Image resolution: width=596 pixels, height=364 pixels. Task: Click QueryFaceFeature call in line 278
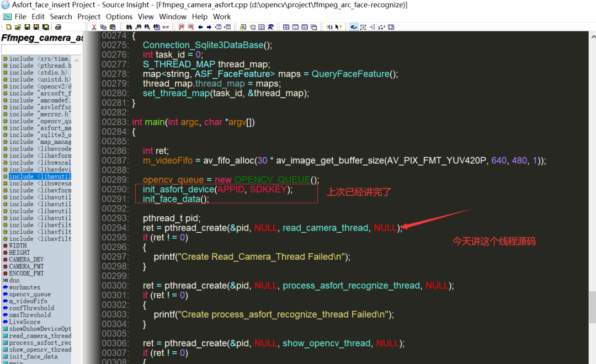(x=350, y=74)
